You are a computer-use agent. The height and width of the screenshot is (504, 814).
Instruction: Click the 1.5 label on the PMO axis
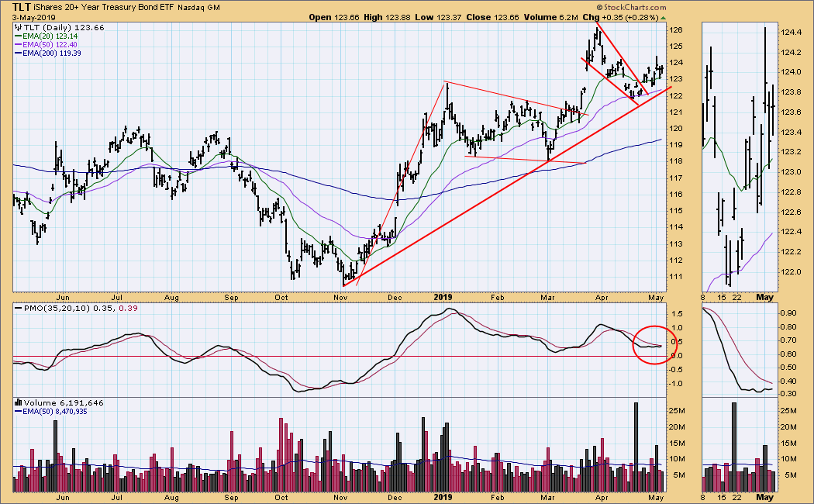(x=678, y=314)
